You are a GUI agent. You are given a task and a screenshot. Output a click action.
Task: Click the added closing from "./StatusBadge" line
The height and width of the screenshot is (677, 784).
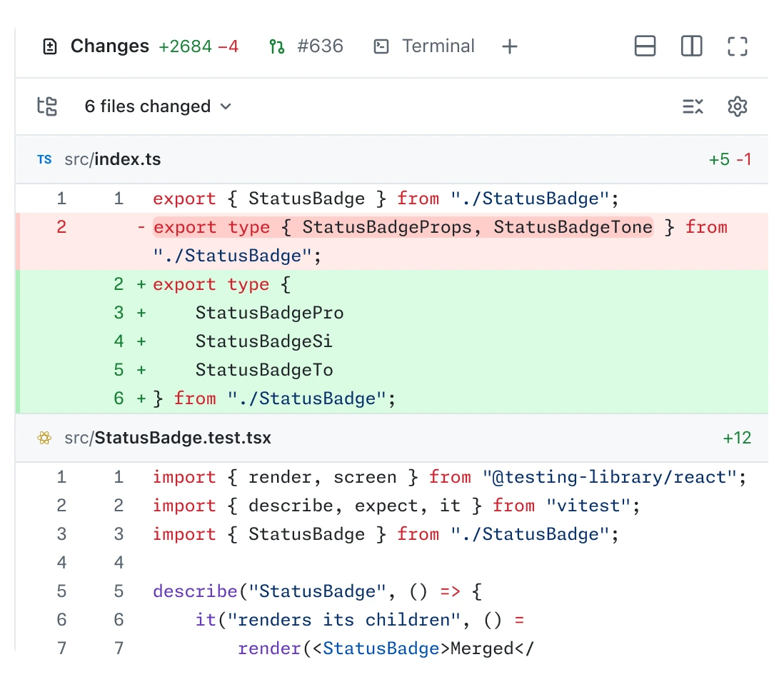click(x=391, y=398)
